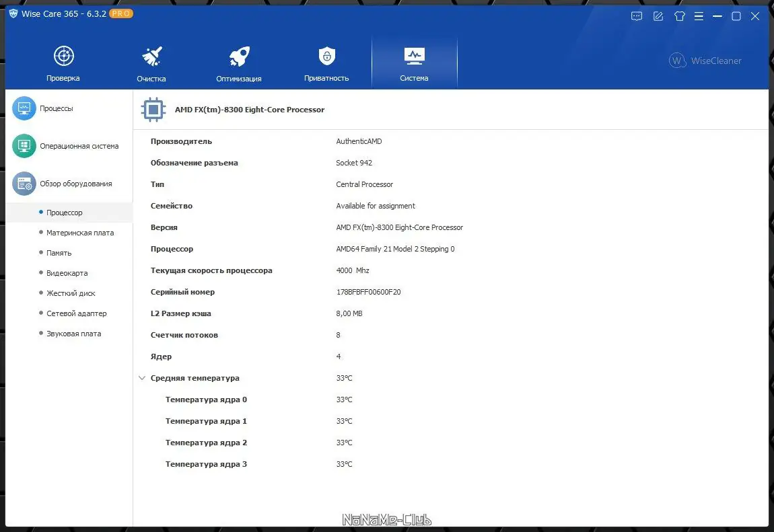Image resolution: width=774 pixels, height=532 pixels.
Task: Maximize the Wise Care 365 window
Action: (x=736, y=16)
